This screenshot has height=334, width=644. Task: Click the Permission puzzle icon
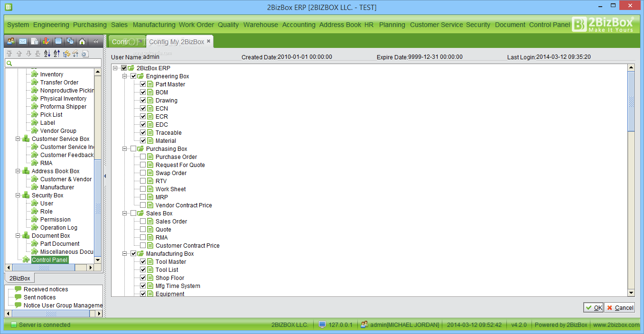[x=34, y=219]
